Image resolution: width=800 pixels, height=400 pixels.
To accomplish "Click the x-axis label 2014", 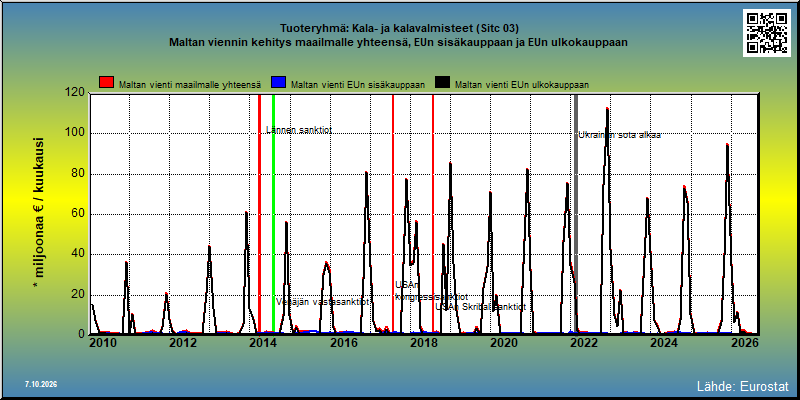I will [263, 343].
